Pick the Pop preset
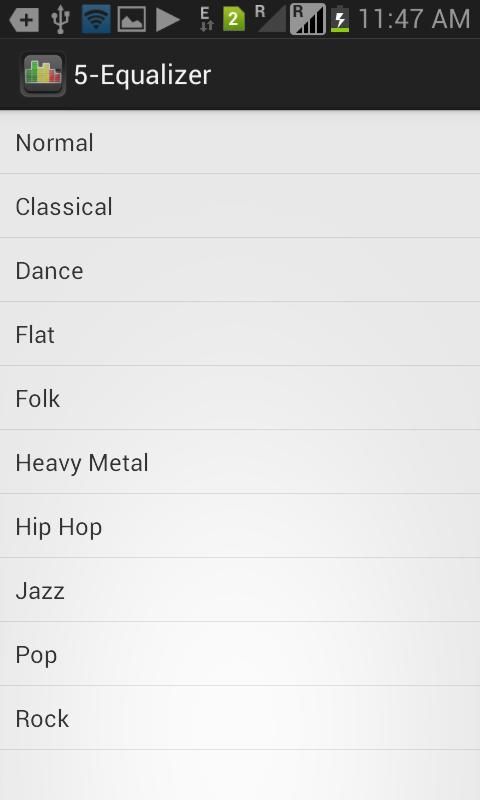The width and height of the screenshot is (480, 800). 240,655
